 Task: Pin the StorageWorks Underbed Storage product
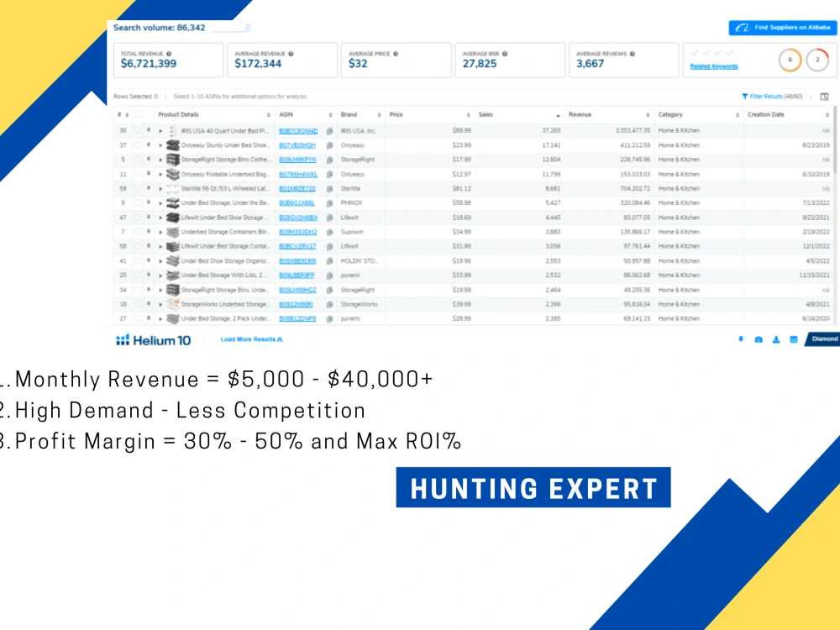pyautogui.click(x=149, y=304)
